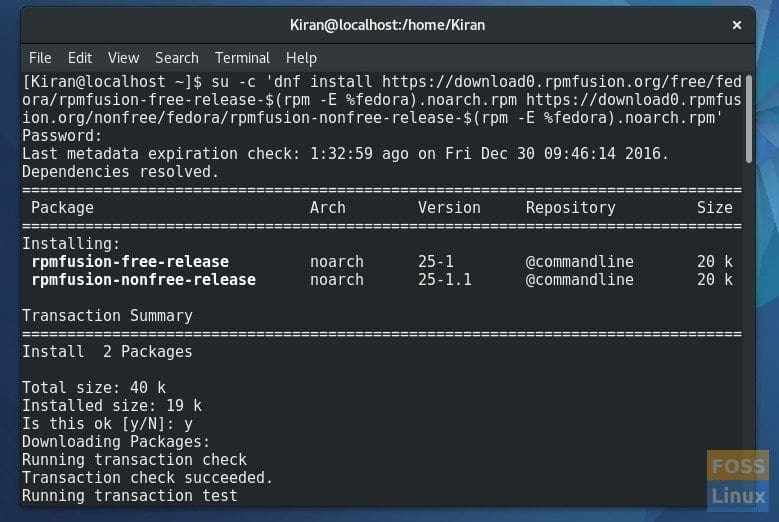Click the terminal vertical scrollbar thumb

(x=749, y=118)
